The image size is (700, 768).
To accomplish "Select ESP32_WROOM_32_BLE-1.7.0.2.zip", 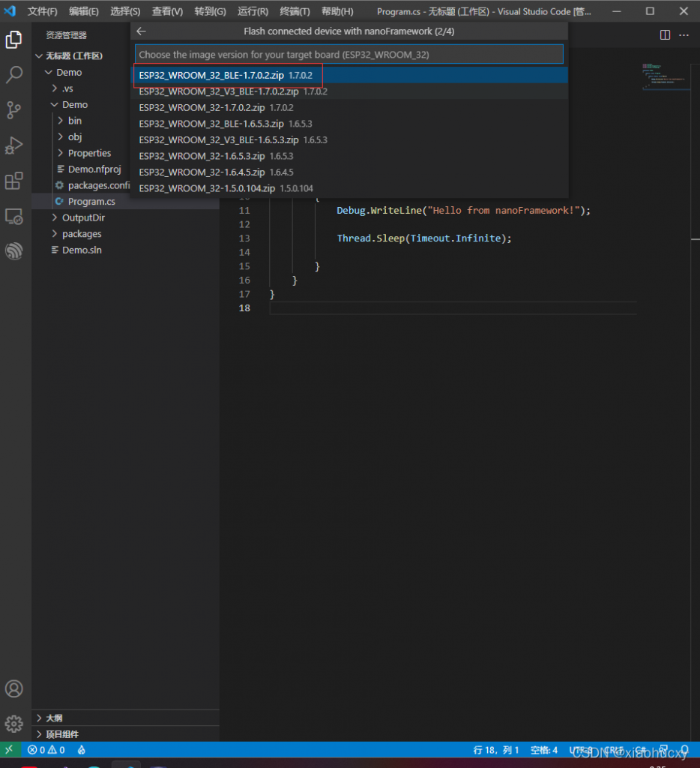I will [x=351, y=76].
